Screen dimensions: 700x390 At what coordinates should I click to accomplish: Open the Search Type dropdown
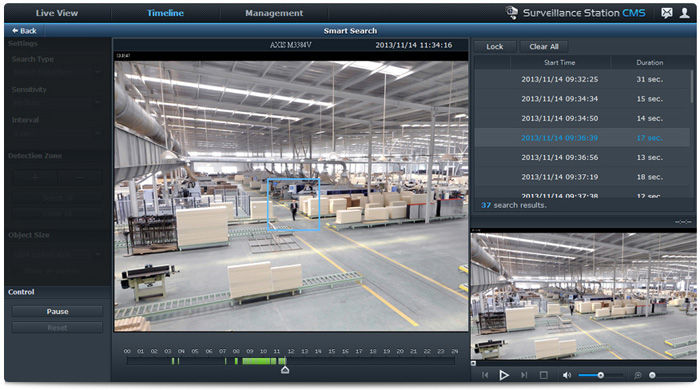[57, 72]
